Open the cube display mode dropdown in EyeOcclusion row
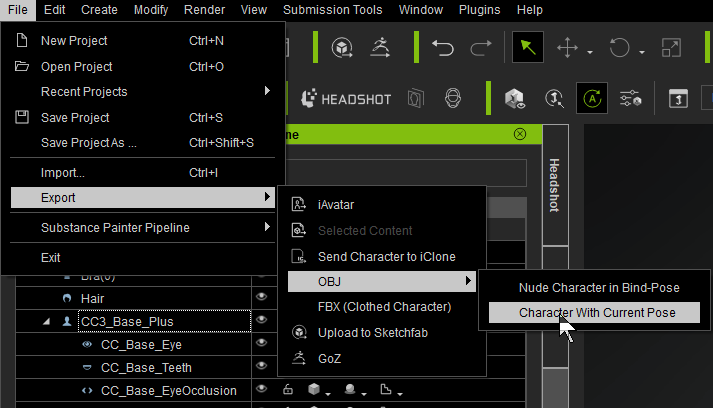Screen dimensions: 713x408 click(x=328, y=393)
